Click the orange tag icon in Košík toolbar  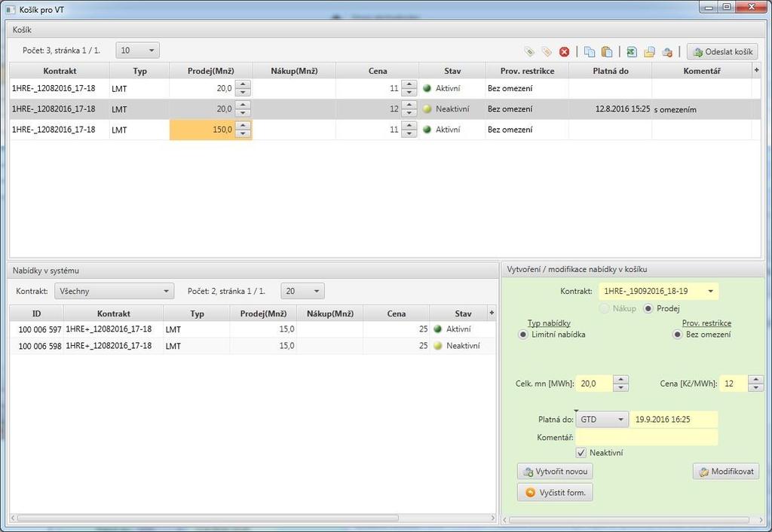coord(547,52)
